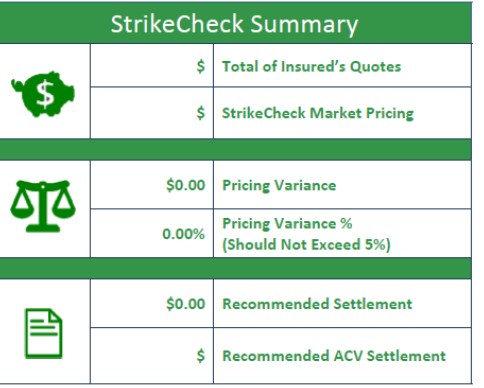The width and height of the screenshot is (484, 388).
Task: Click the Pricing Variance $0.00 value
Action: [x=186, y=185]
